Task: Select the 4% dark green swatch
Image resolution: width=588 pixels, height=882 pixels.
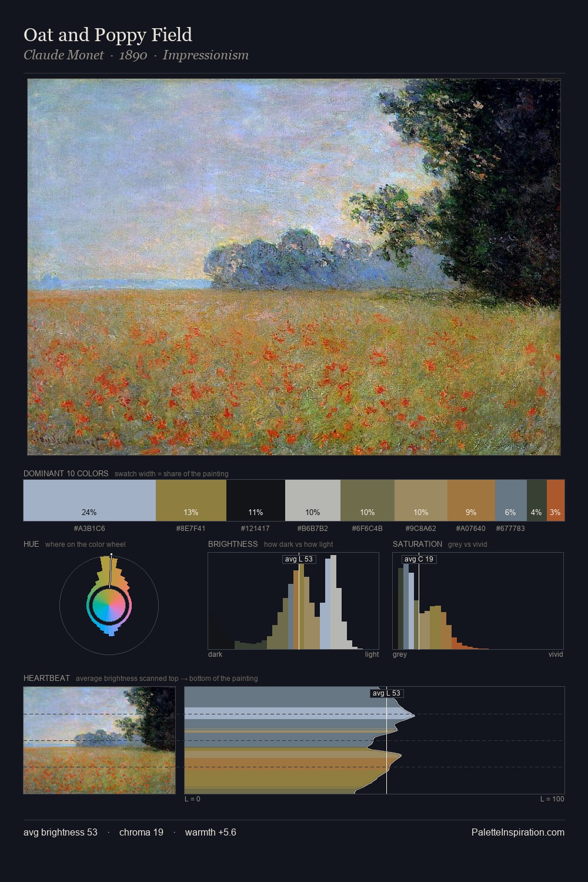Action: click(x=537, y=500)
